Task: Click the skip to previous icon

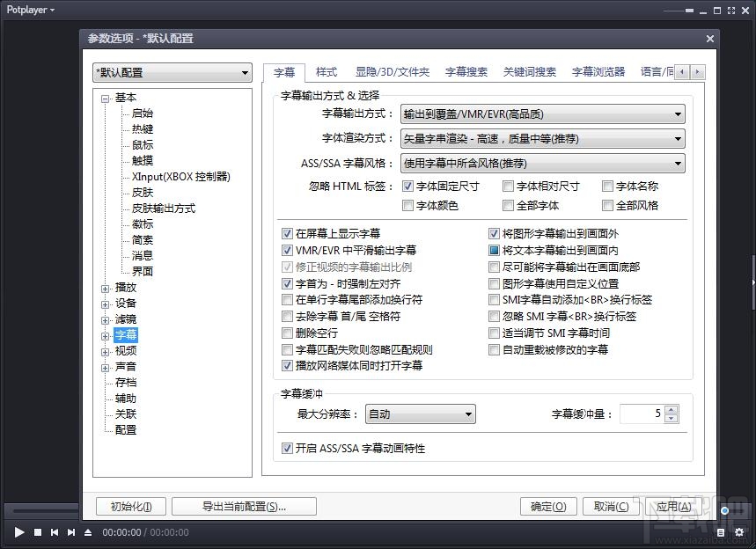Action: [x=55, y=532]
